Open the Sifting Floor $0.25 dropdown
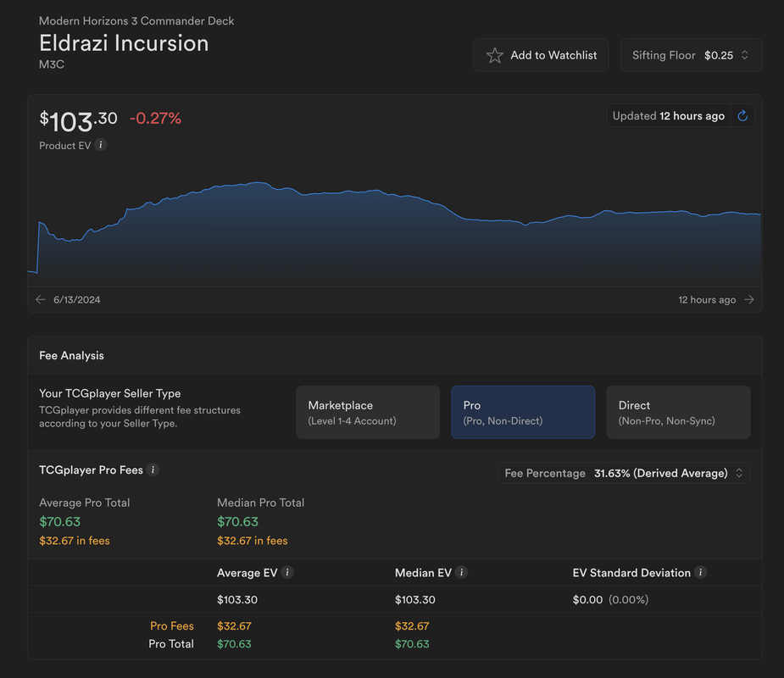The image size is (784, 678). (x=691, y=55)
